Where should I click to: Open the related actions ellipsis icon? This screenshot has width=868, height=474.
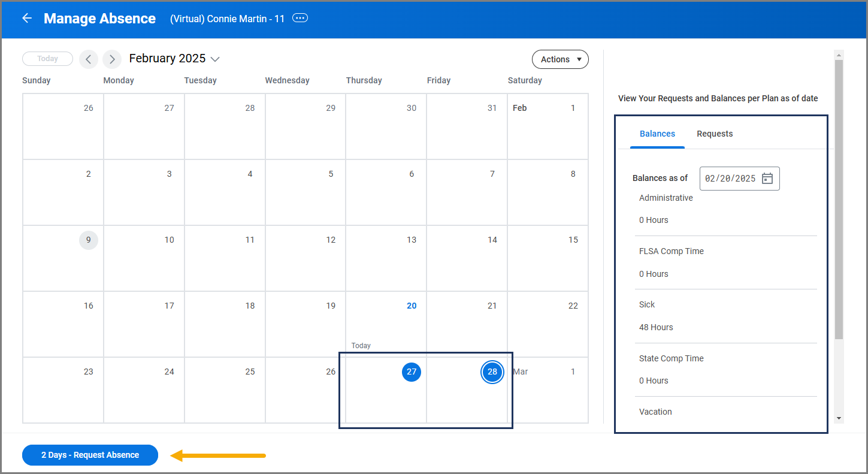coord(300,18)
